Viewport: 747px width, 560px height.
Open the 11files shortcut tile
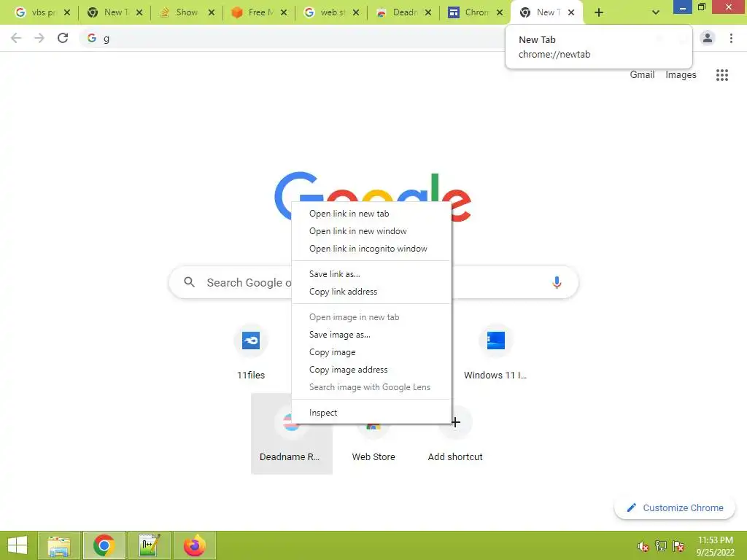point(251,352)
